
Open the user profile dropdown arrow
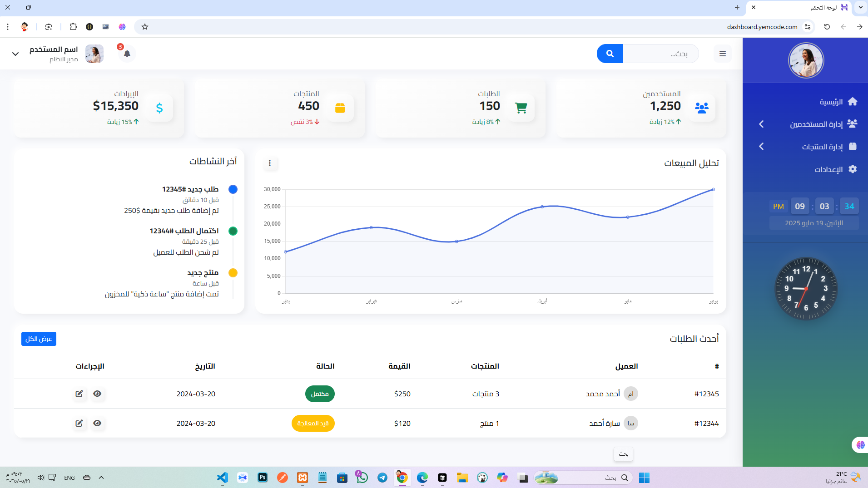(x=15, y=54)
